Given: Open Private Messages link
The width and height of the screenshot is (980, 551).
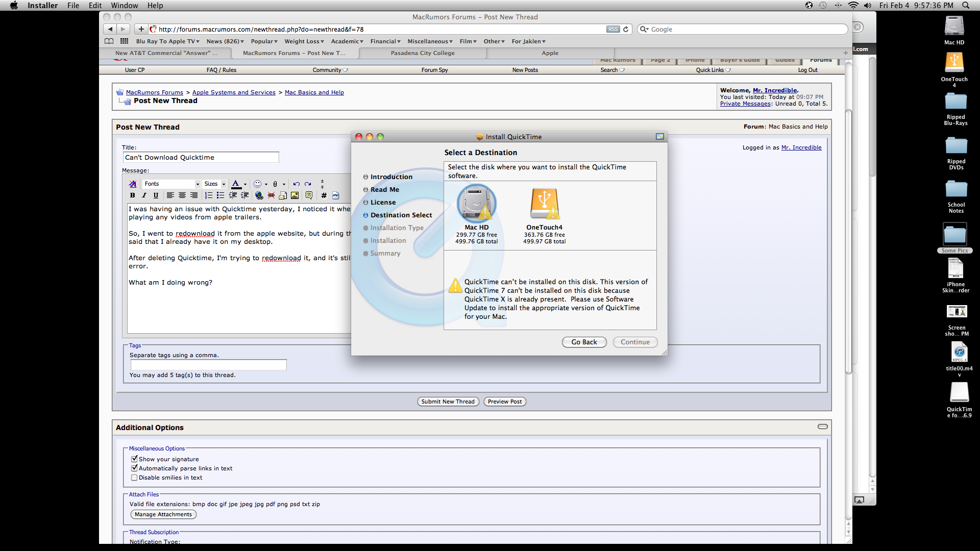Looking at the screenshot, I should [x=745, y=104].
